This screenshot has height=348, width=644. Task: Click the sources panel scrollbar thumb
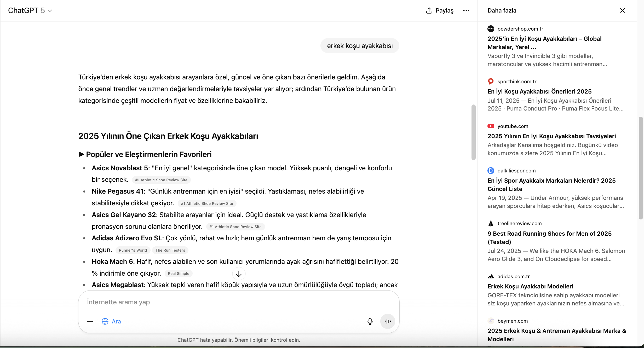(641, 168)
